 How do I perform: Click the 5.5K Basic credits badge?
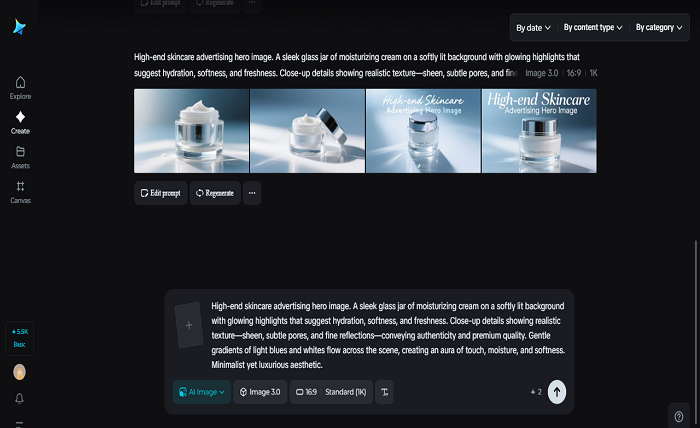(x=19, y=338)
